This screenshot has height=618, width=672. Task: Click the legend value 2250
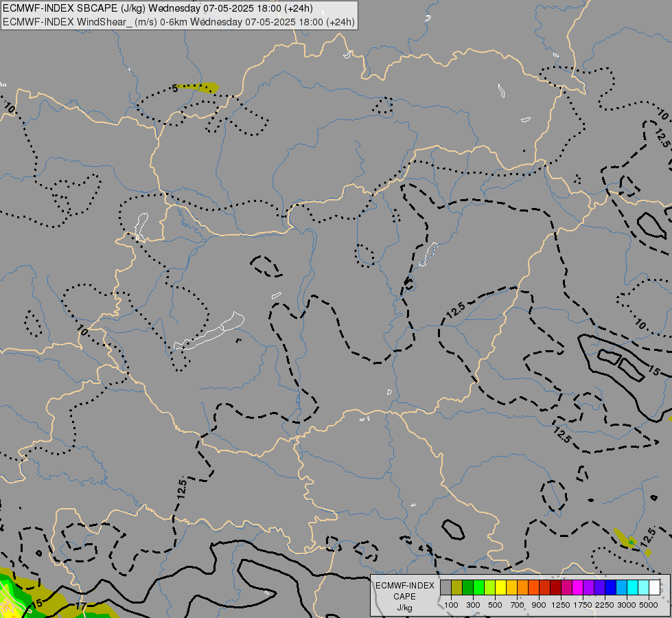coord(605,605)
